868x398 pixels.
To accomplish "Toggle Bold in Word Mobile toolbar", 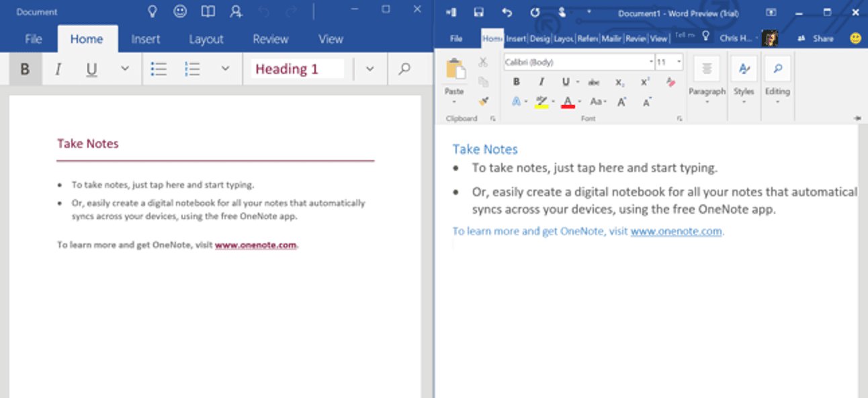I will click(26, 69).
